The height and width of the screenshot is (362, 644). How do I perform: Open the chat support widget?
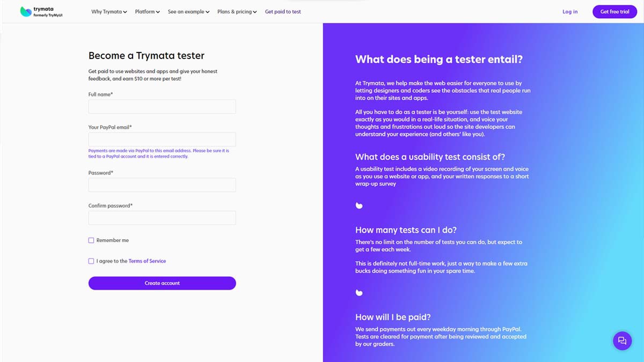pyautogui.click(x=622, y=341)
